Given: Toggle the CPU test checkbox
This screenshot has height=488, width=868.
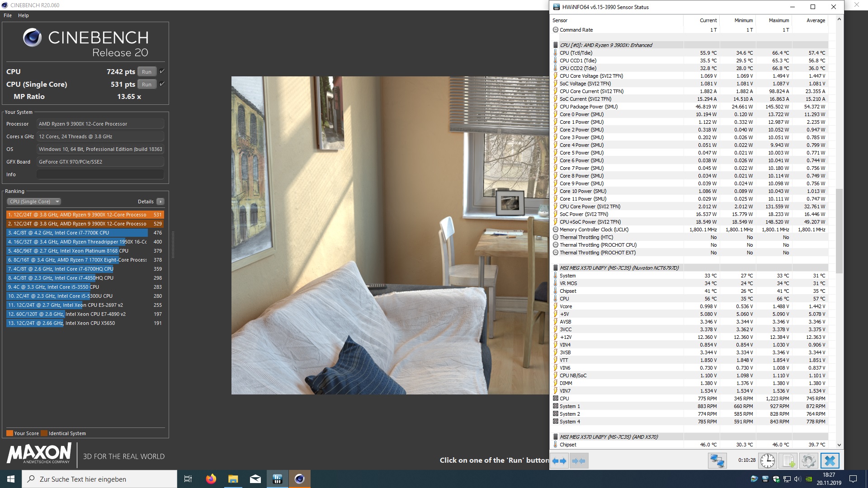Looking at the screenshot, I should [162, 71].
